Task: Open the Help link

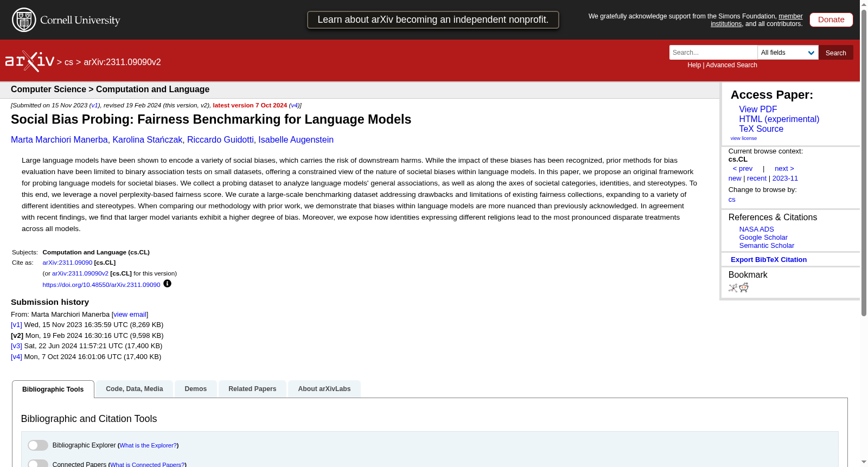Action: click(694, 65)
